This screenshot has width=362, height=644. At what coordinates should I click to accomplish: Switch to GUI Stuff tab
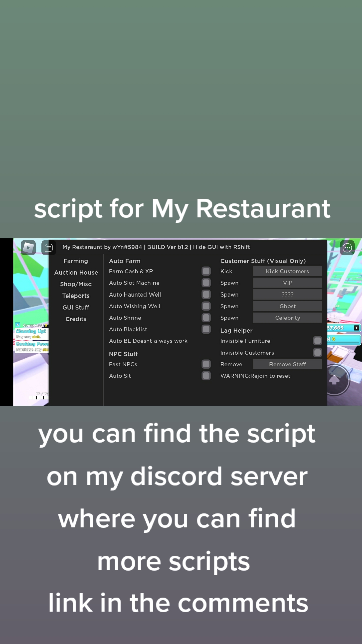click(76, 307)
